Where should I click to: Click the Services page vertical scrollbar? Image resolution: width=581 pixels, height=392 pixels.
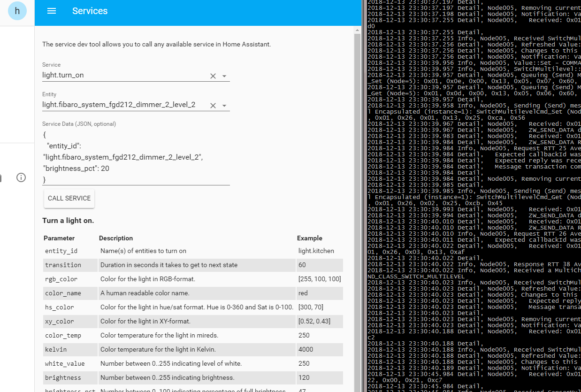click(x=358, y=188)
